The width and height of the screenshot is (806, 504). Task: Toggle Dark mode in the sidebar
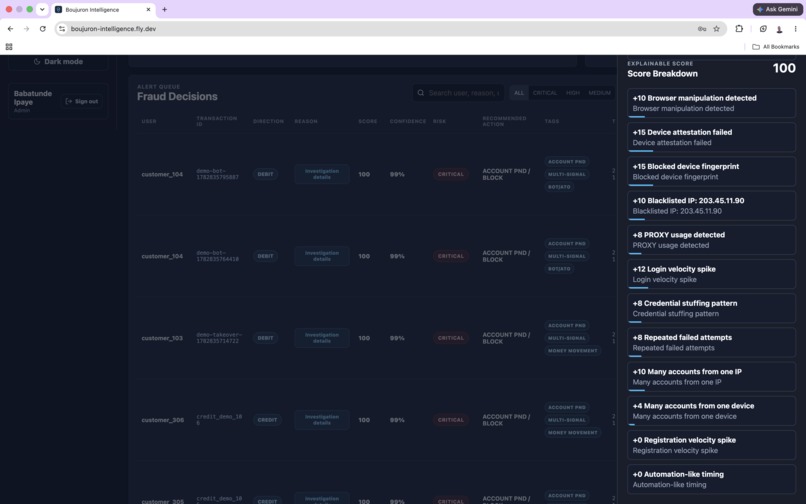tap(58, 62)
